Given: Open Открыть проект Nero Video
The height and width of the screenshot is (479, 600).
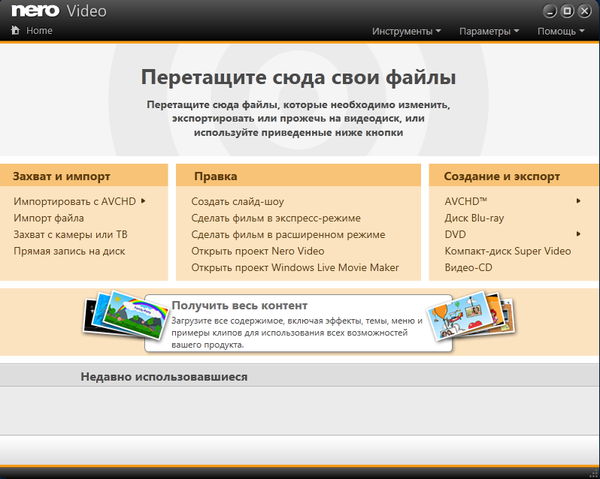Looking at the screenshot, I should pyautogui.click(x=257, y=251).
